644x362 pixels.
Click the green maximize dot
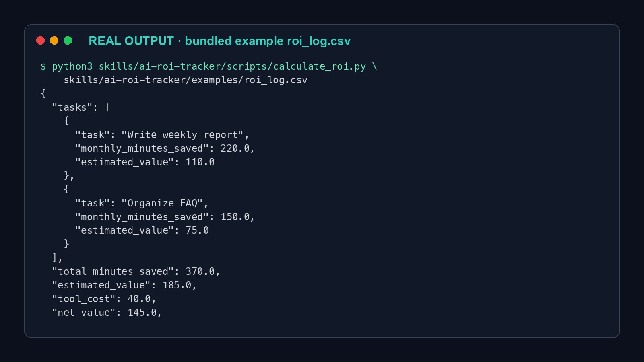tap(68, 40)
